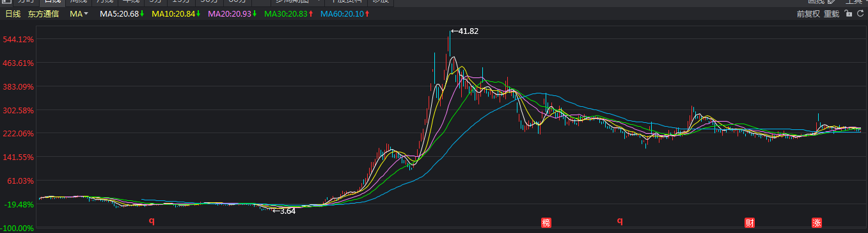Click the 东方通信 stock name label
The height and width of the screenshot is (233, 868).
[x=43, y=13]
